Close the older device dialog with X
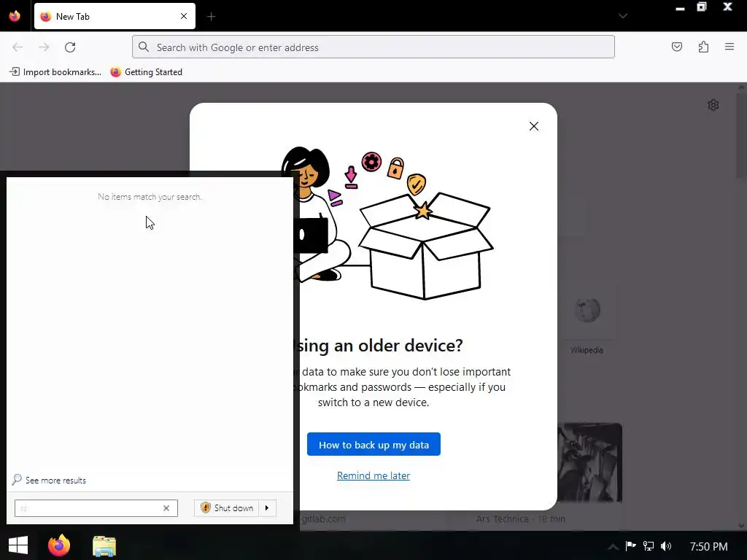Image resolution: width=747 pixels, height=560 pixels. coord(534,126)
